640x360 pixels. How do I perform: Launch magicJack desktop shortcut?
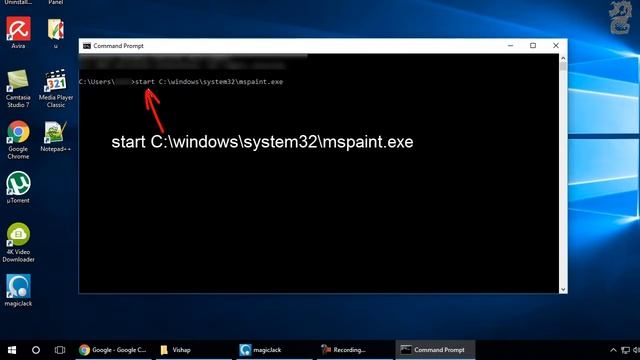click(x=18, y=290)
